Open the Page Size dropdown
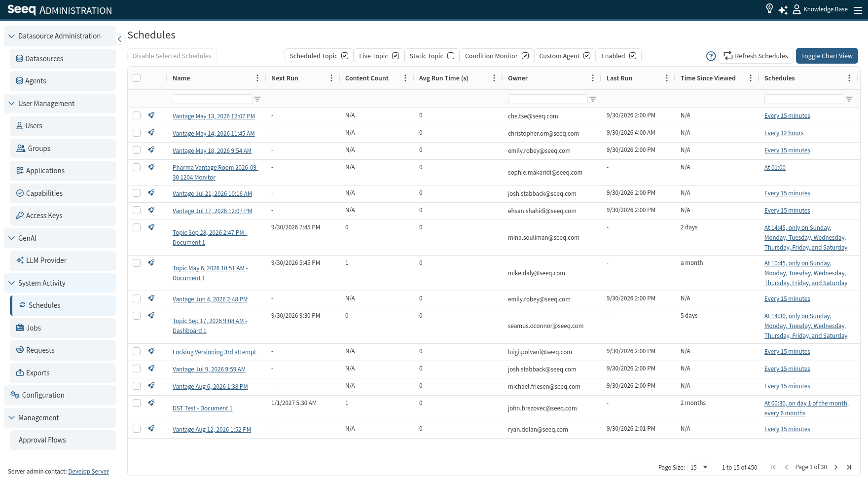Viewport: 868px width, 479px height. point(700,467)
